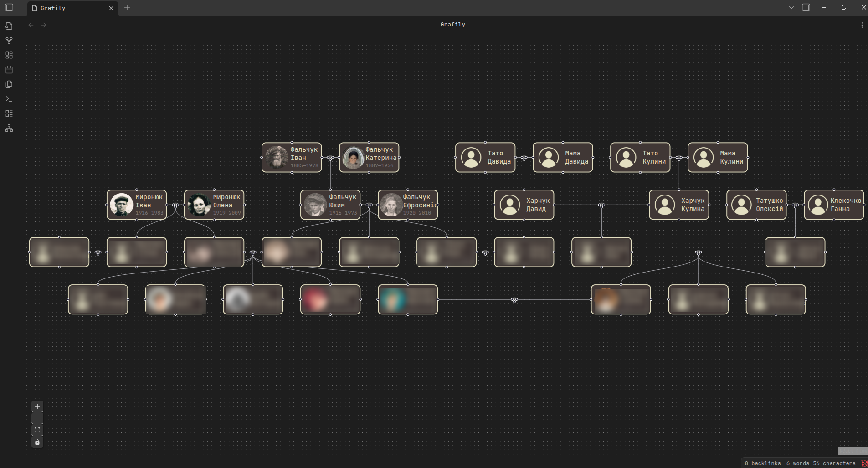Viewport: 868px width, 468px height.
Task: Fit the tree view to screen
Action: (x=37, y=430)
